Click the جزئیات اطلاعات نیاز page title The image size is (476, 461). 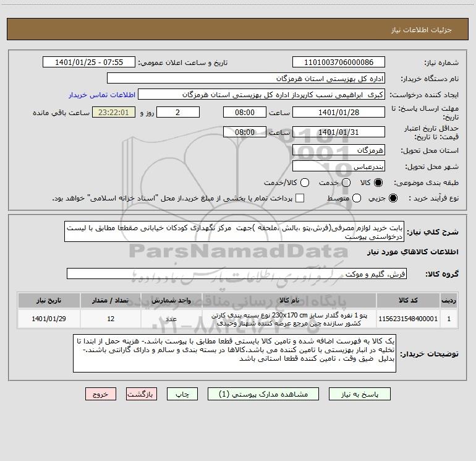click(422, 30)
